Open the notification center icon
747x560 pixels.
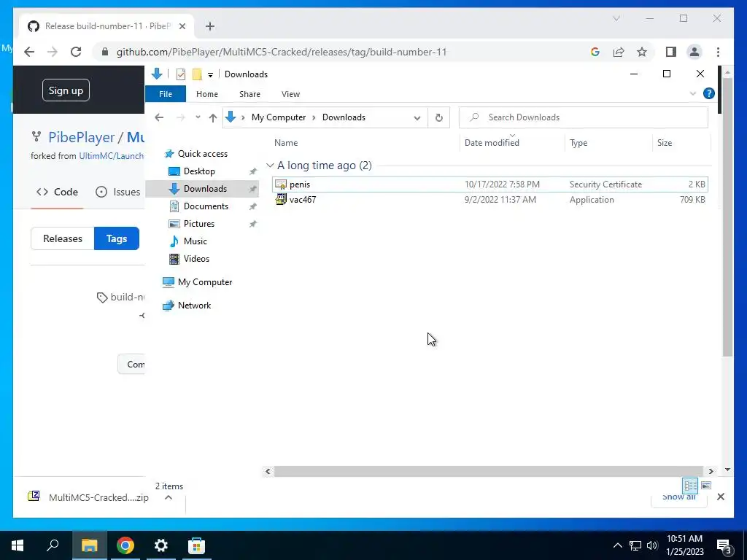tap(724, 546)
